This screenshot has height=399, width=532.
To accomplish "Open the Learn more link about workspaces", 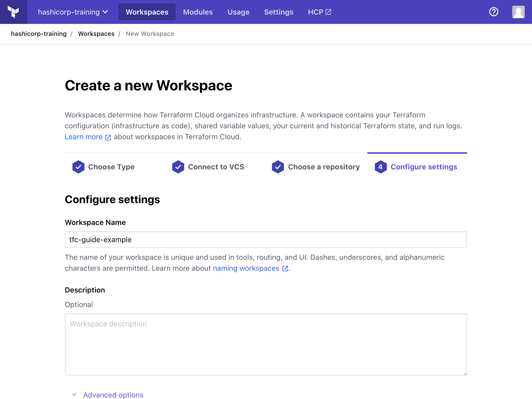I will click(x=88, y=137).
